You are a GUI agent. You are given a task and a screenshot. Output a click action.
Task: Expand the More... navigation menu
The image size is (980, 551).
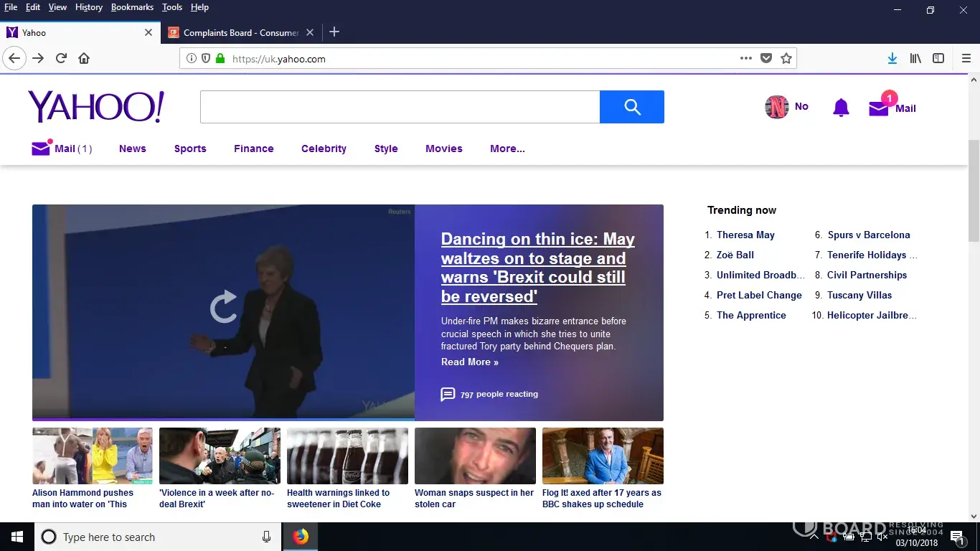(x=507, y=149)
